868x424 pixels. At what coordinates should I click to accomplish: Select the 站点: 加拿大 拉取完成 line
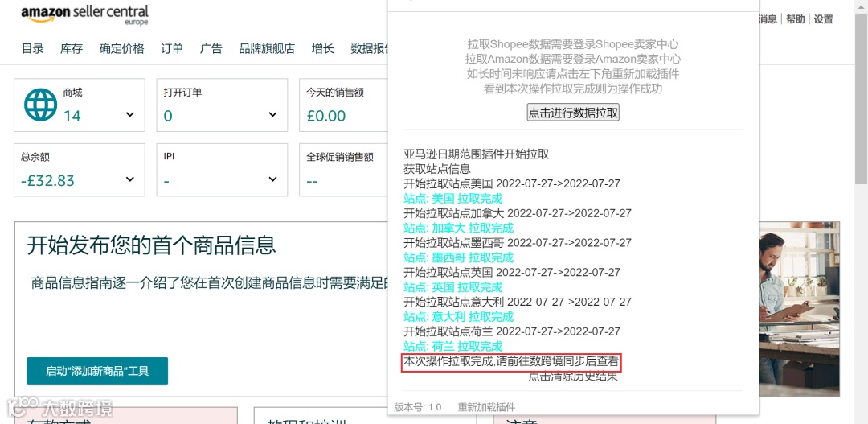[x=458, y=228]
